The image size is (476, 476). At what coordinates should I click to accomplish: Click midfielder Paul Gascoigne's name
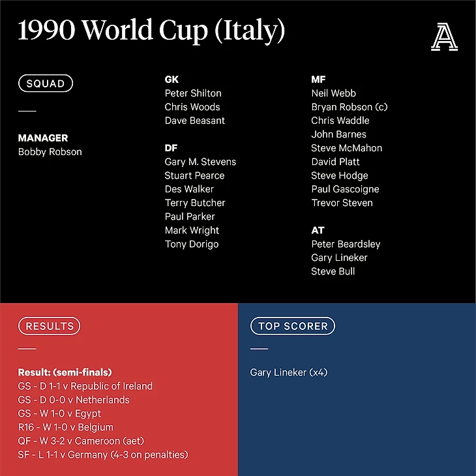coord(345,189)
